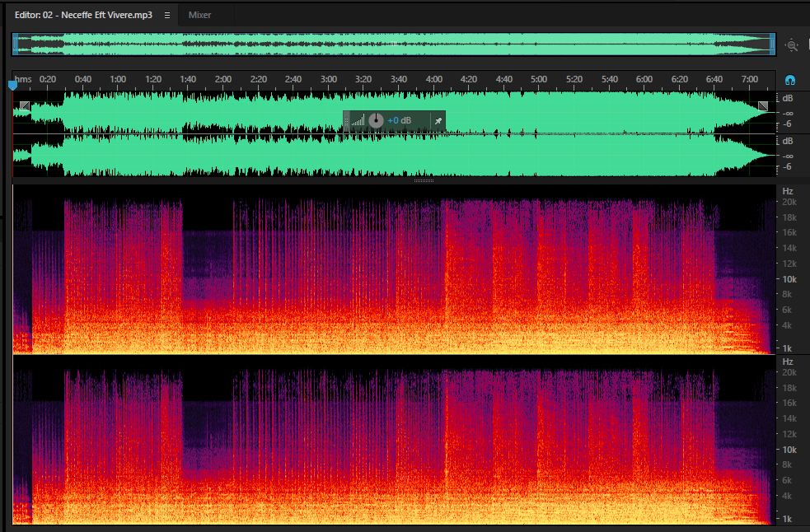Click the upper spectrogram Hz label
The height and width of the screenshot is (532, 810).
pyautogui.click(x=787, y=191)
